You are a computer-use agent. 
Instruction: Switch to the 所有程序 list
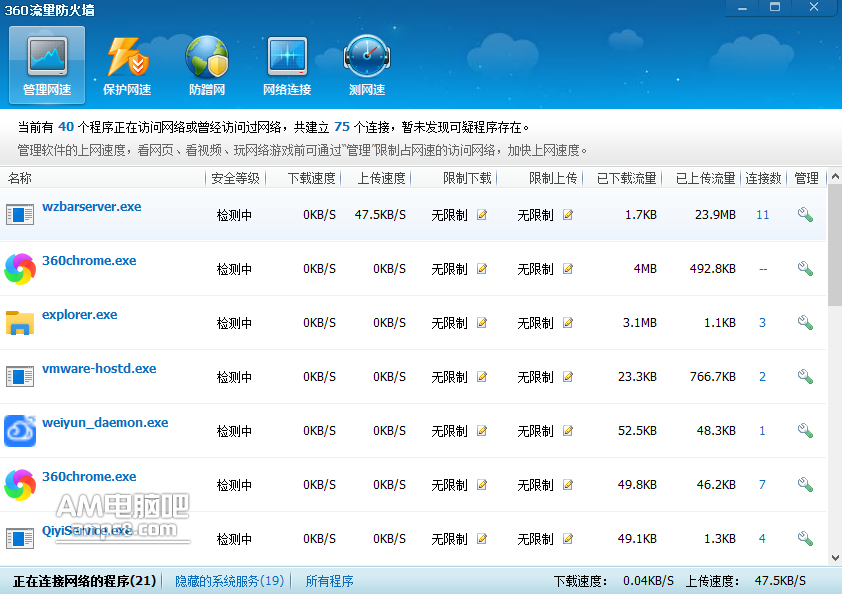[329, 581]
